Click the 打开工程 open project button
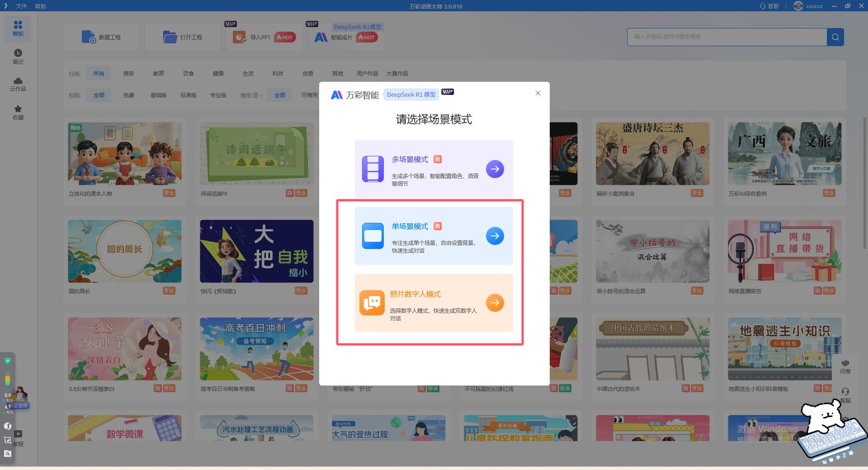This screenshot has width=868, height=470. tap(183, 37)
